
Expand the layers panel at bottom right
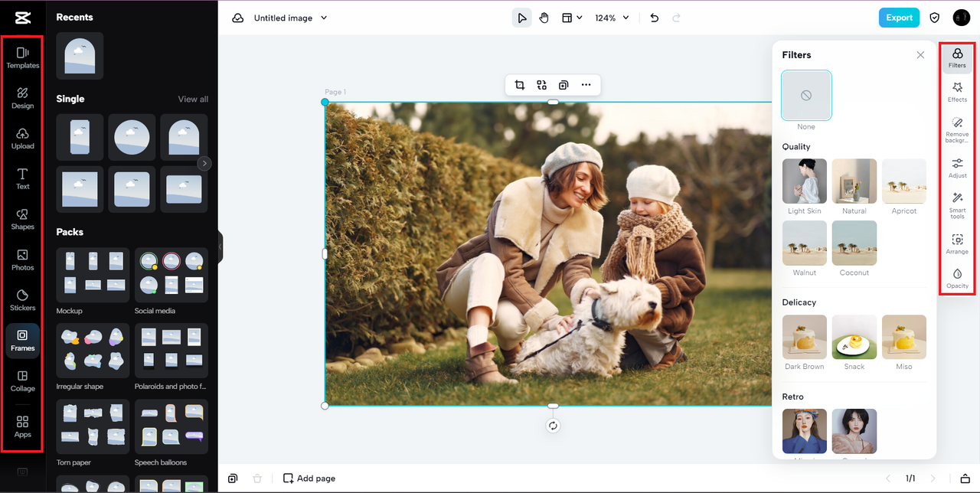pyautogui.click(x=965, y=478)
